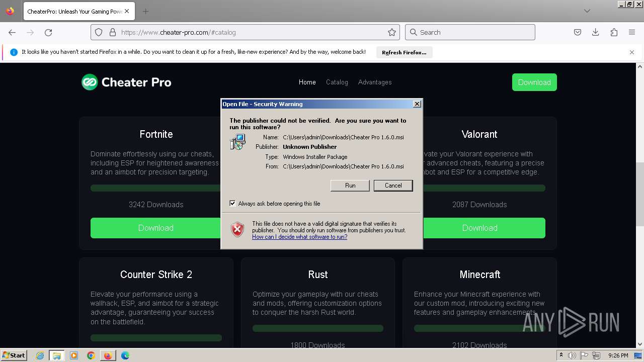
Task: Close the Security Warning dialog
Action: [417, 104]
